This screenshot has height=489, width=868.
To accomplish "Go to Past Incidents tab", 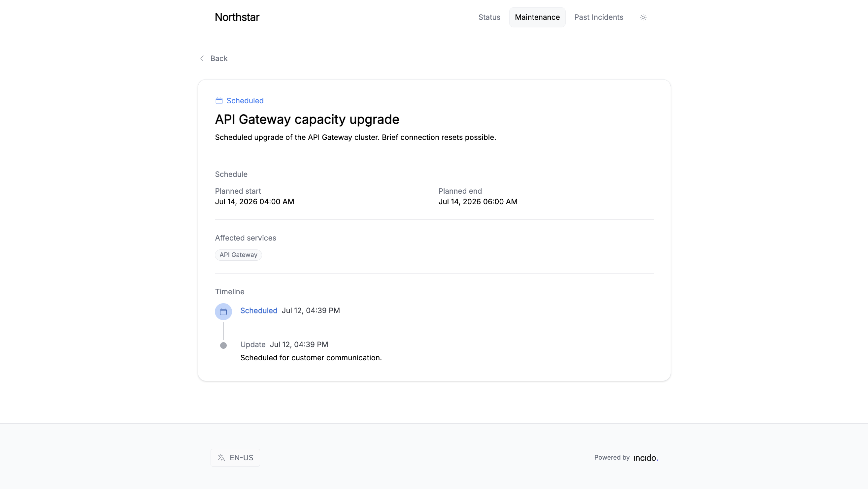I will [598, 17].
